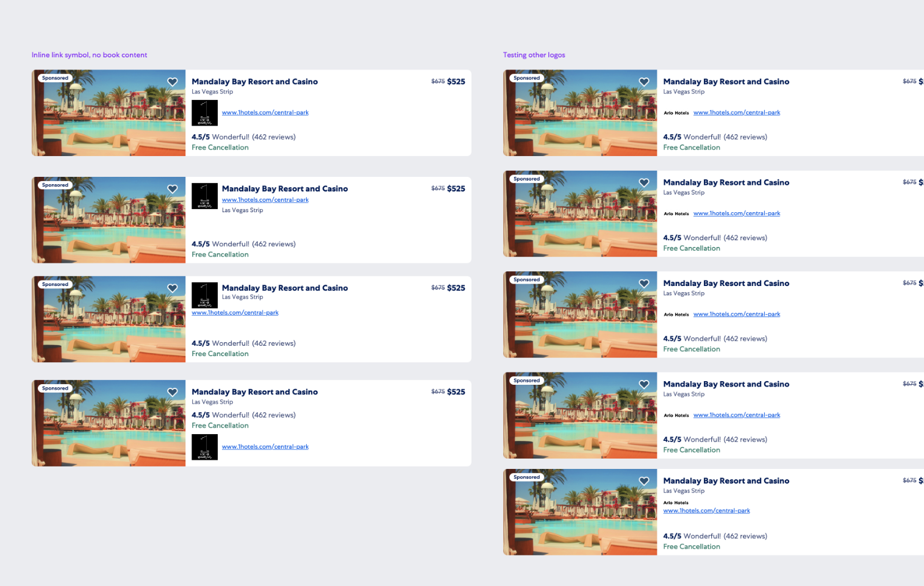Open the resort photo on the card with Arlo logo above link
Viewport: 924px width, 586px height.
pos(580,512)
